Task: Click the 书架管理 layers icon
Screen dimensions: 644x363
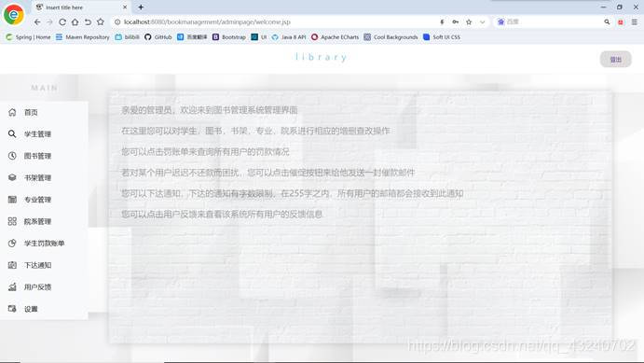Action: pos(12,177)
